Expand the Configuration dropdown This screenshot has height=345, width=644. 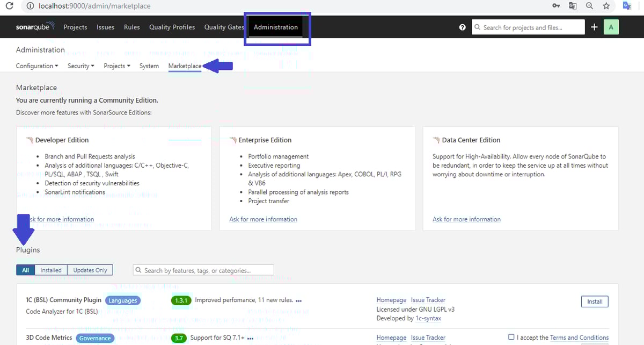pos(37,66)
